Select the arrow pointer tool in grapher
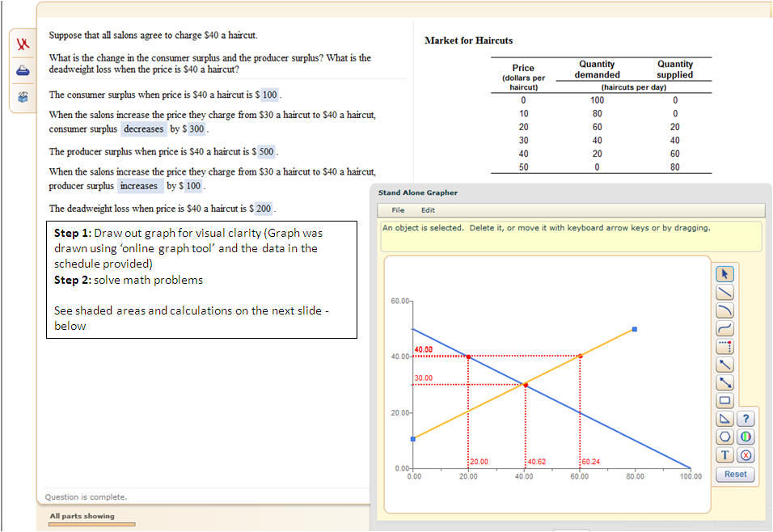The width and height of the screenshot is (773, 532). [725, 275]
